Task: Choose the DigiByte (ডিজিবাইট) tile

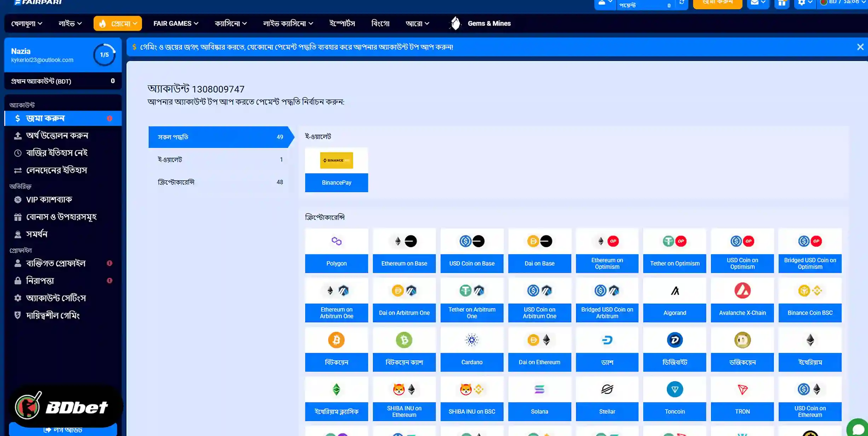Action: pyautogui.click(x=675, y=349)
